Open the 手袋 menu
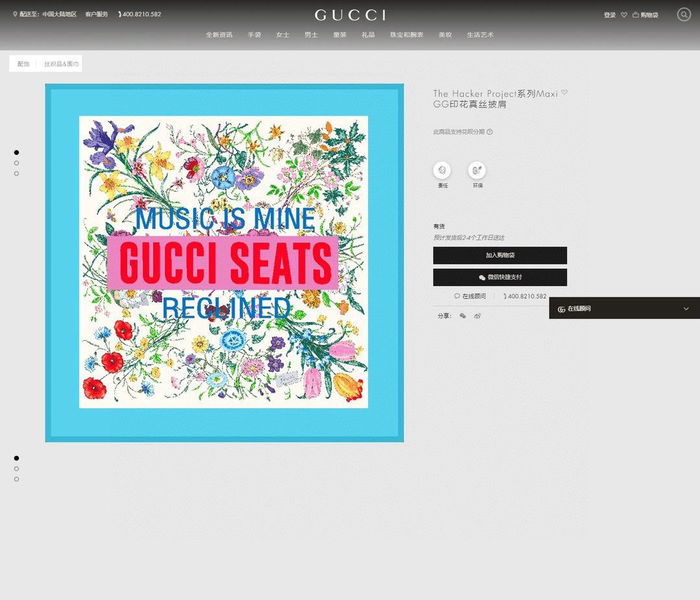The height and width of the screenshot is (600, 700). coord(254,34)
